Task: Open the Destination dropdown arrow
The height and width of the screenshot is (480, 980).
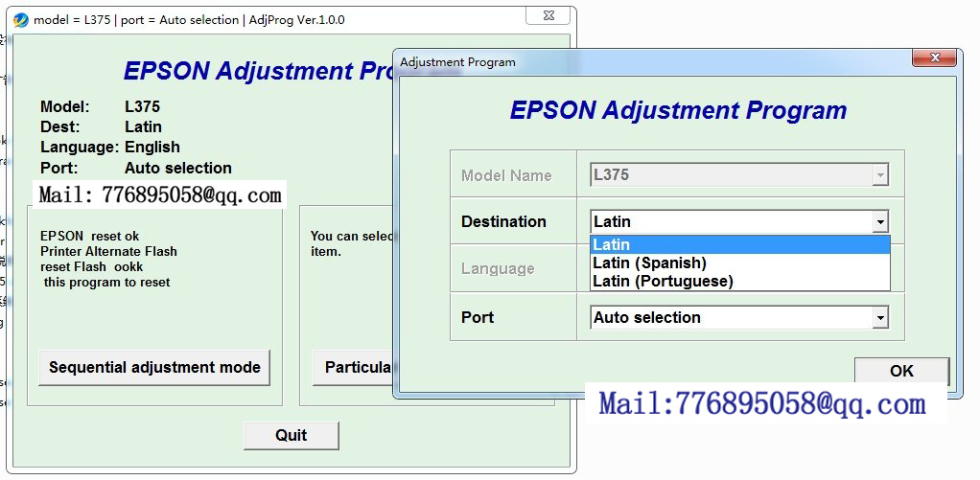Action: click(880, 221)
